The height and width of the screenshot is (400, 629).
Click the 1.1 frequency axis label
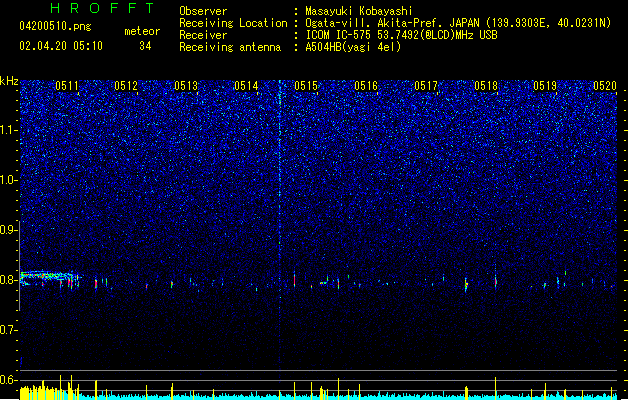point(9,130)
